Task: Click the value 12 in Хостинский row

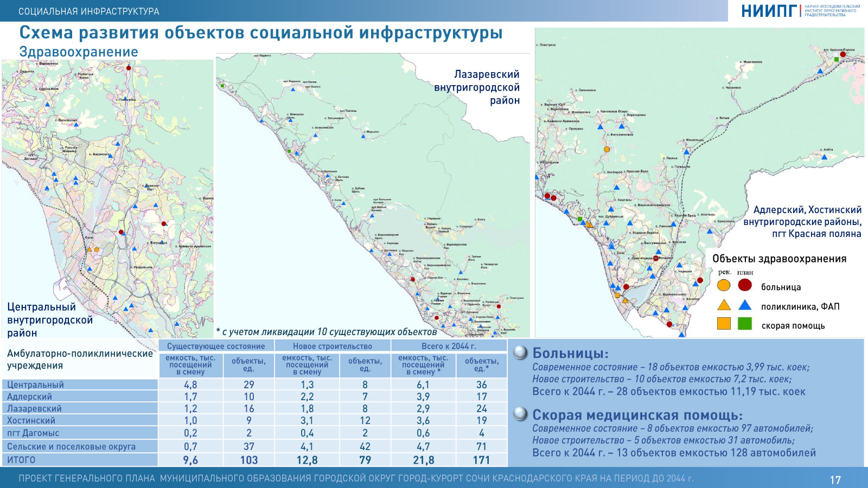Action: point(365,420)
